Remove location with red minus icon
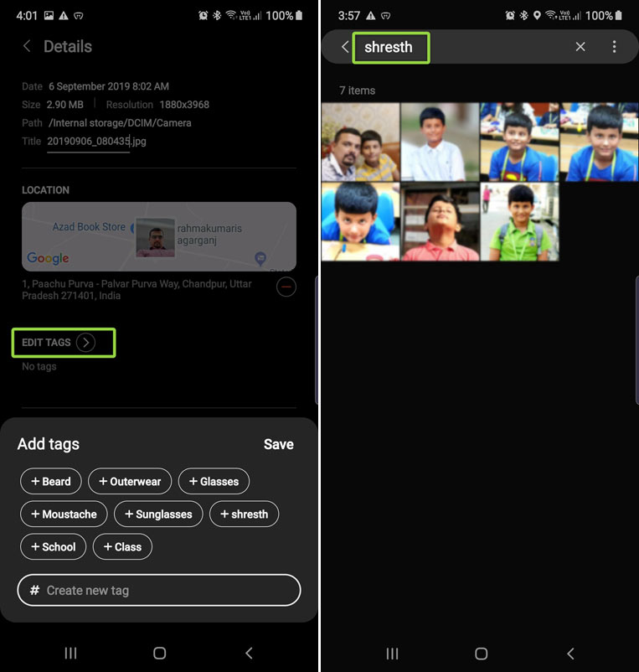The width and height of the screenshot is (639, 672). [x=286, y=287]
